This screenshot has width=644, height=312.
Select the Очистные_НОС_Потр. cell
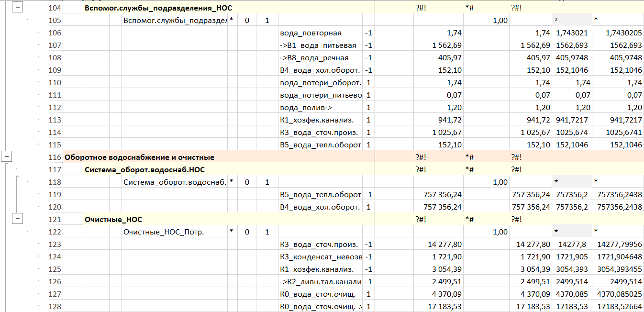pyautogui.click(x=164, y=232)
